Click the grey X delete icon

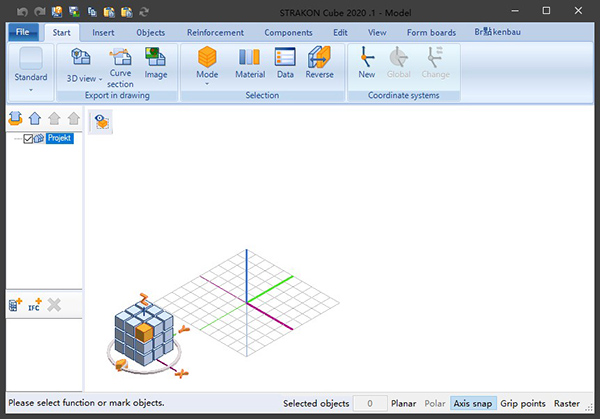[x=54, y=305]
